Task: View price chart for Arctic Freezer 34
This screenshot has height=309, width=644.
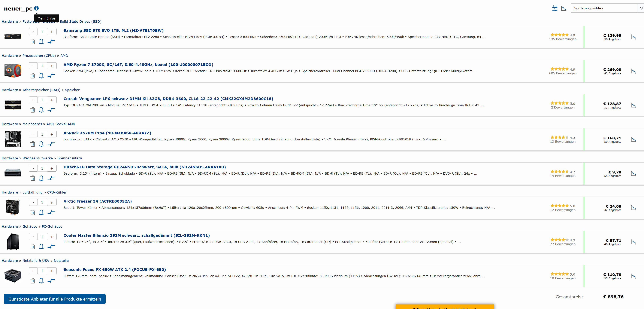Action: click(x=633, y=208)
